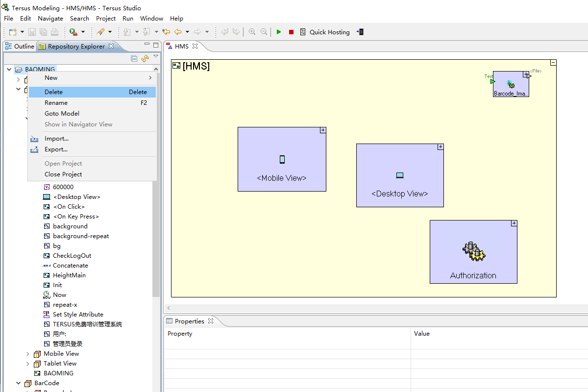Choose Goto Model in context menu

[x=92, y=113]
